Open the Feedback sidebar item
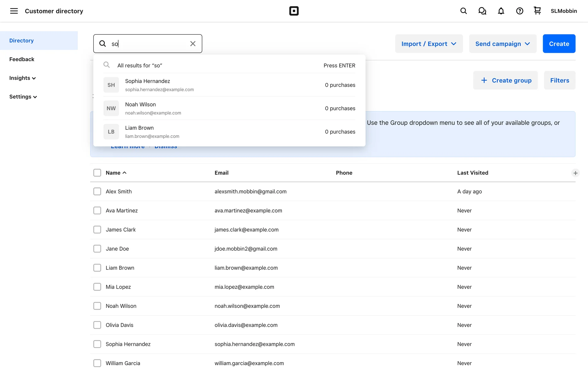588x368 pixels. 22,59
